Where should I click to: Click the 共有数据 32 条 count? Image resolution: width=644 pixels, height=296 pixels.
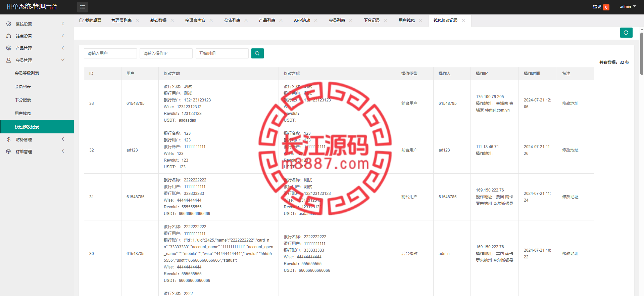614,62
